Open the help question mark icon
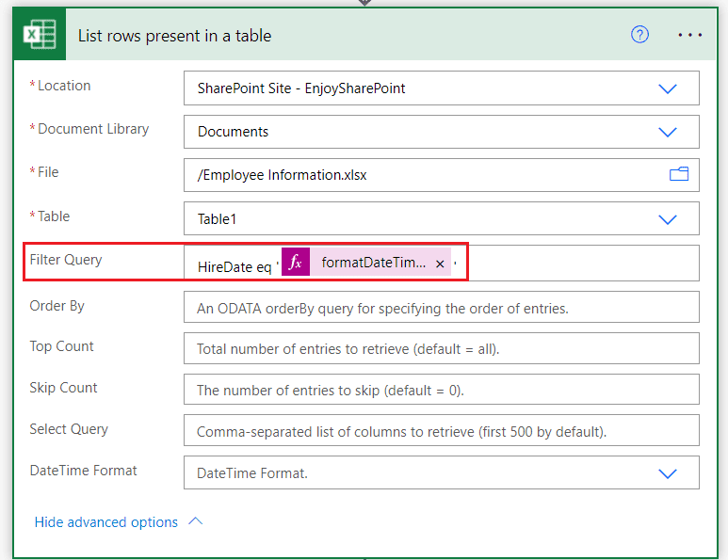Image resolution: width=728 pixels, height=560 pixels. [x=639, y=34]
